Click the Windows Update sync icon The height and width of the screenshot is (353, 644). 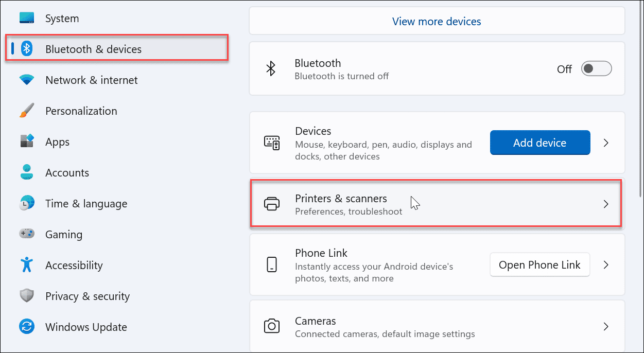pos(27,327)
